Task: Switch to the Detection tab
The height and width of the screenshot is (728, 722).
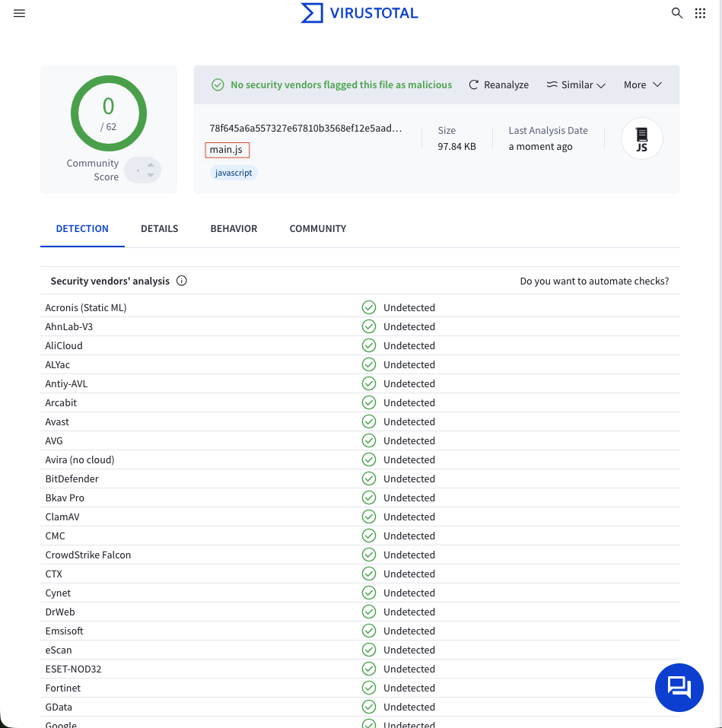Action: pyautogui.click(x=82, y=228)
